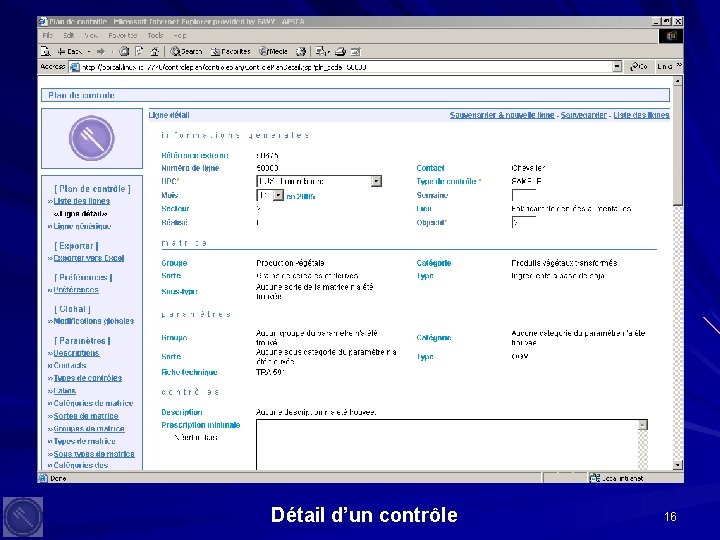
Task: Open 'Types de matrice' sidebar link
Action: click(84, 441)
